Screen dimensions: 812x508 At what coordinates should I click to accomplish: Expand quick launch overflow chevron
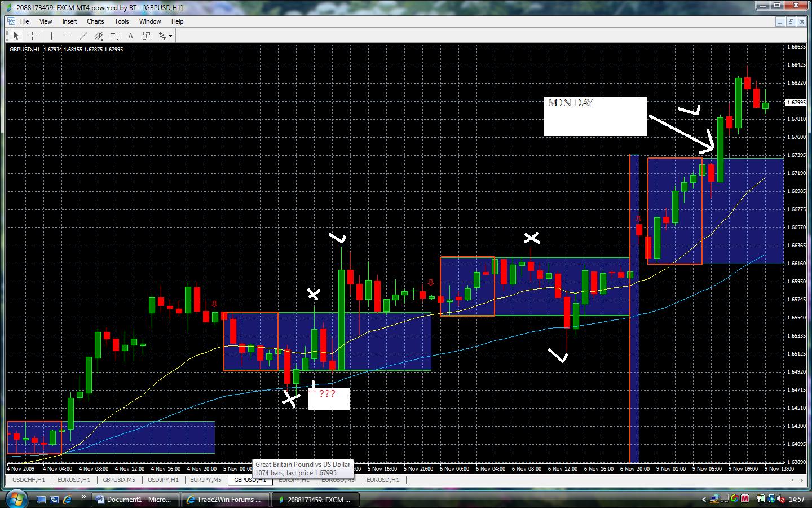coord(84,497)
